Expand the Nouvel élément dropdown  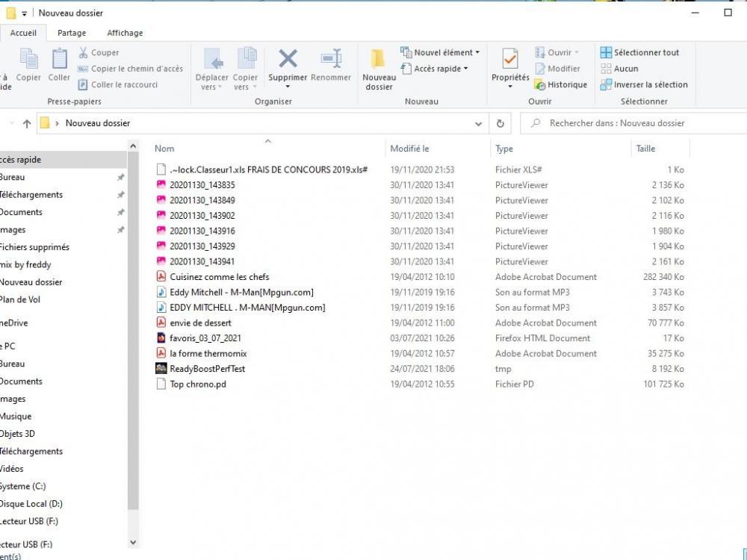pyautogui.click(x=441, y=53)
